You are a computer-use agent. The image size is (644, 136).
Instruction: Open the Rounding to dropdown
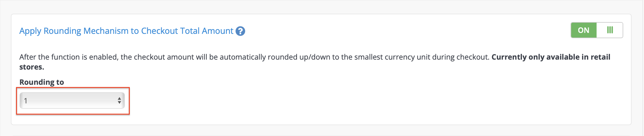point(72,101)
